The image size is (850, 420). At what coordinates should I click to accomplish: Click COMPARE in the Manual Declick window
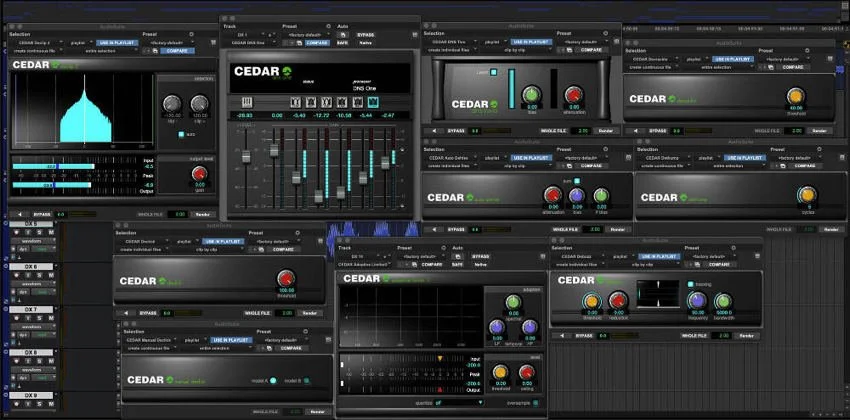(291, 348)
